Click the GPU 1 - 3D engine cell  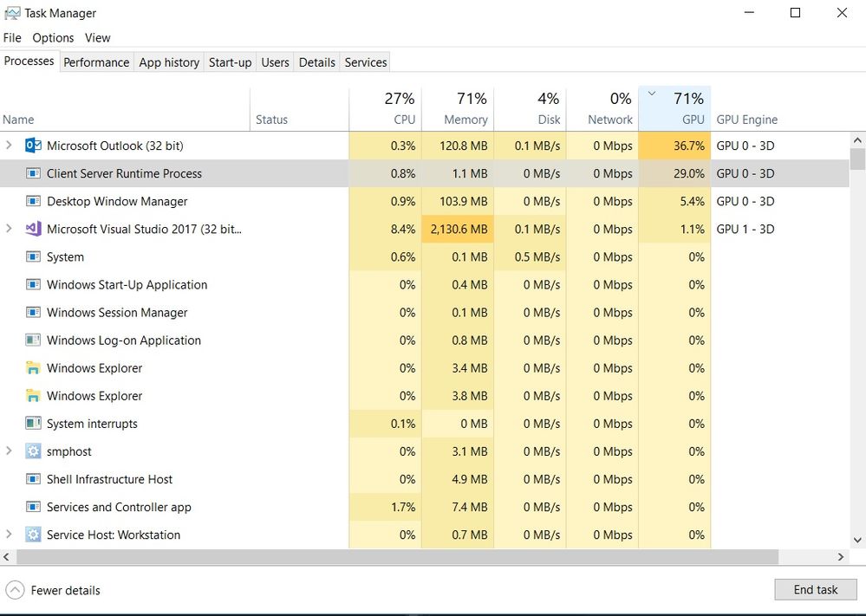[x=745, y=229]
